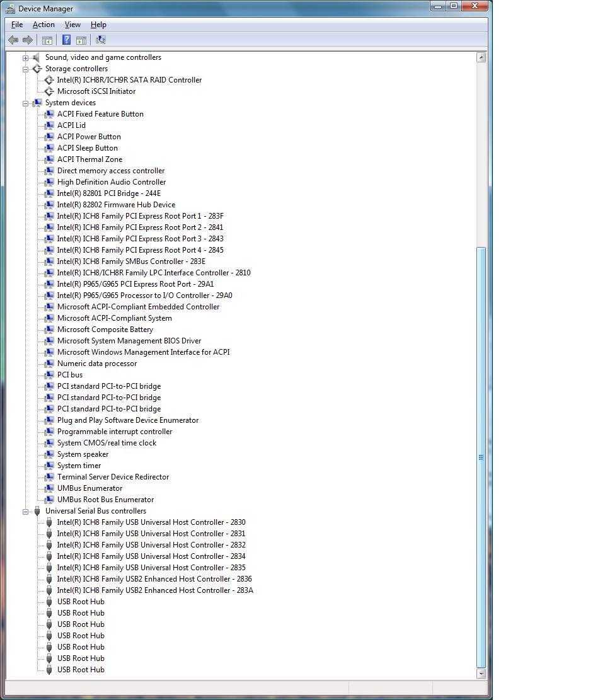This screenshot has width=605, height=700.
Task: Open the Help menu
Action: point(99,25)
